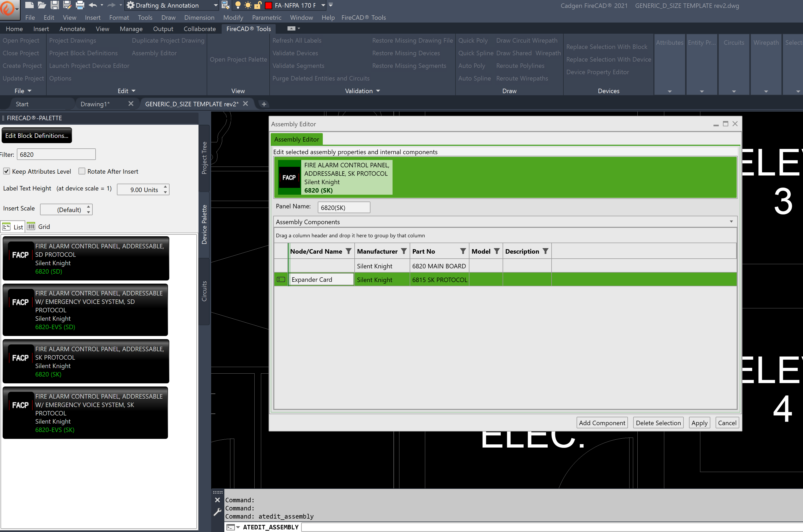Click the Print icon in quick access toolbar
This screenshot has width=803, height=532.
(80, 5)
